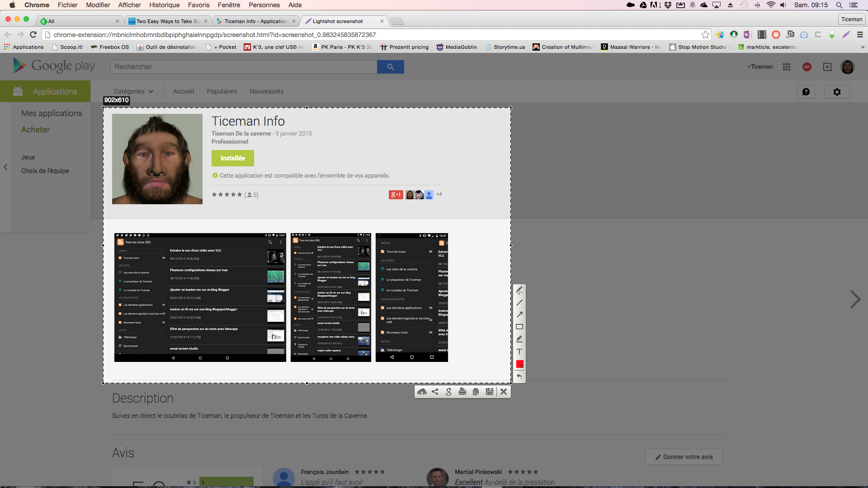Screen dimensions: 868x488
Task: Open the Populaires tab
Action: pos(222,91)
